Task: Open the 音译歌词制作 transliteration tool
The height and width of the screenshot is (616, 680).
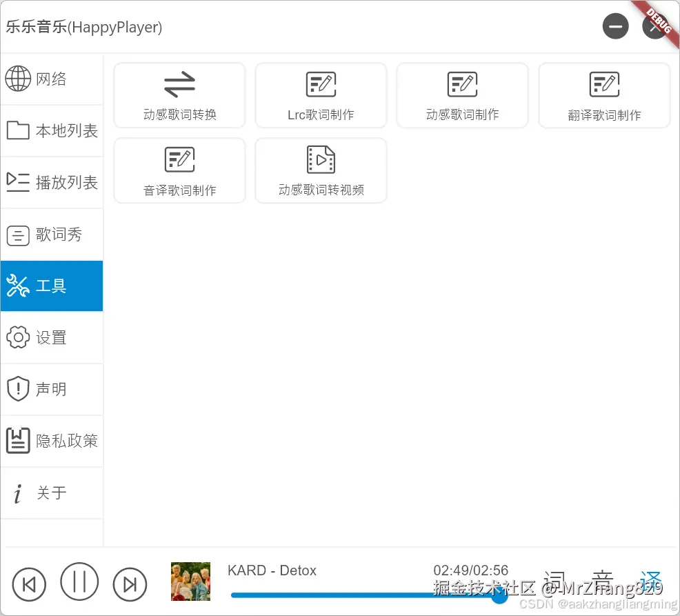Action: (179, 170)
